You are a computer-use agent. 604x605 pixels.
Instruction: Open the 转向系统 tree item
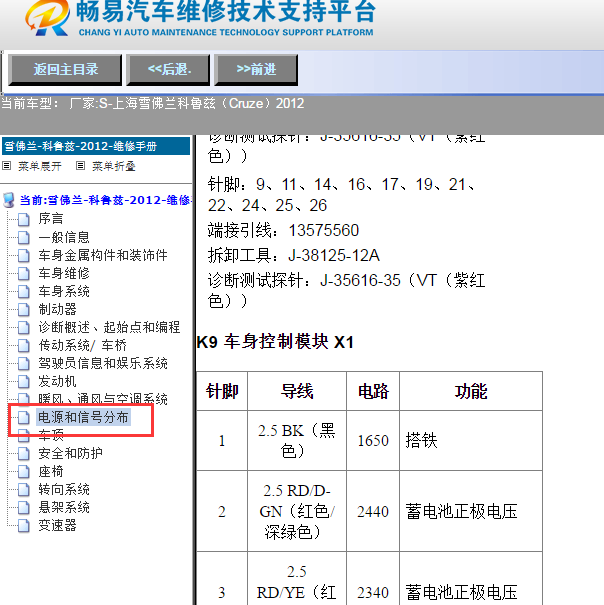click(x=64, y=489)
